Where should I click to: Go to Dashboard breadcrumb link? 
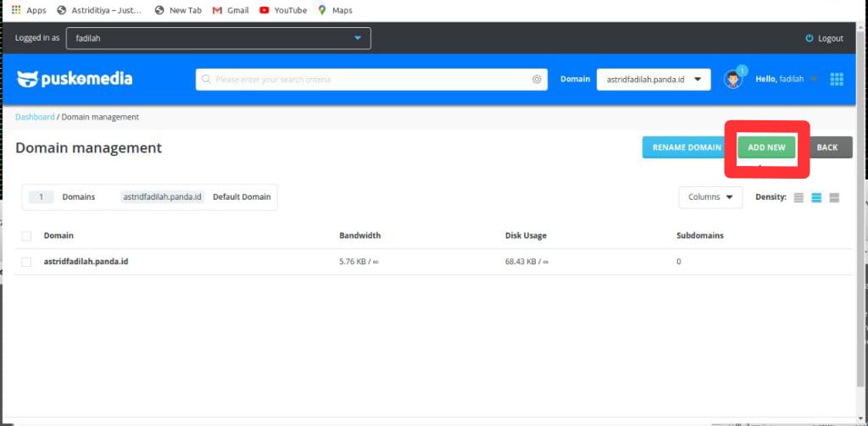tap(35, 117)
